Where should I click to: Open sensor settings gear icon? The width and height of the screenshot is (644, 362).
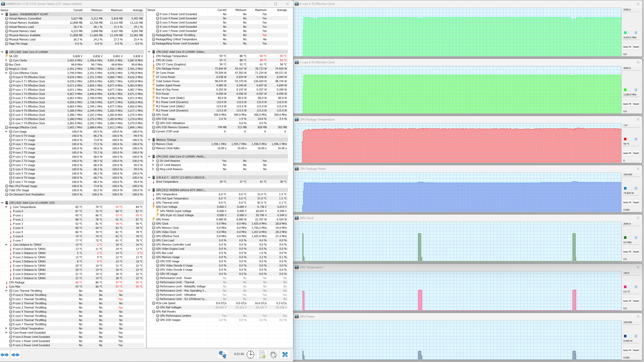coord(273,354)
